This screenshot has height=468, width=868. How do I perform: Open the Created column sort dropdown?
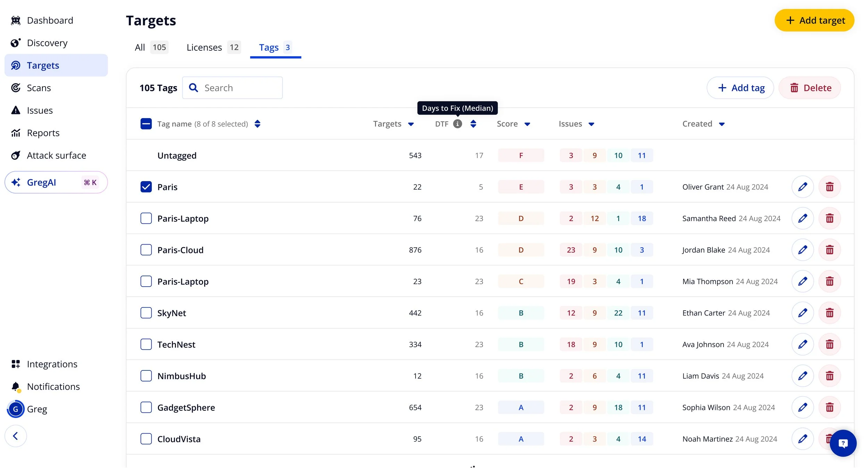click(722, 124)
